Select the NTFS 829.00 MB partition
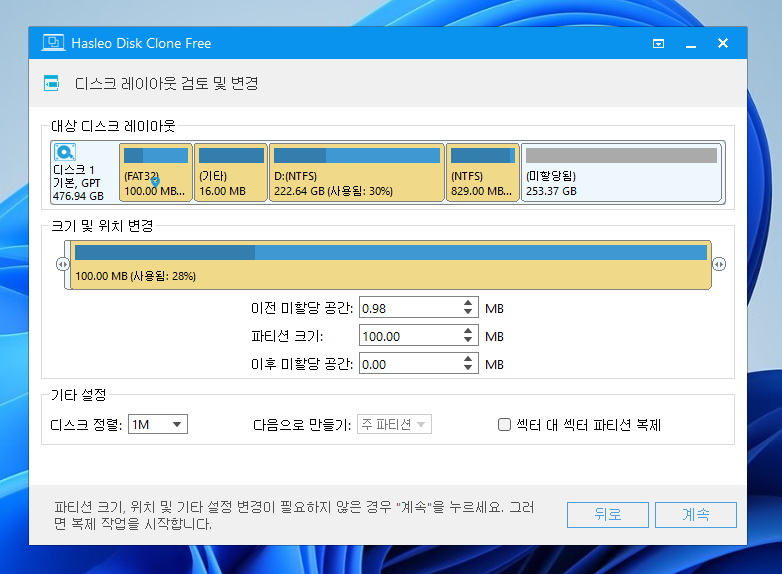This screenshot has width=782, height=574. tap(482, 172)
